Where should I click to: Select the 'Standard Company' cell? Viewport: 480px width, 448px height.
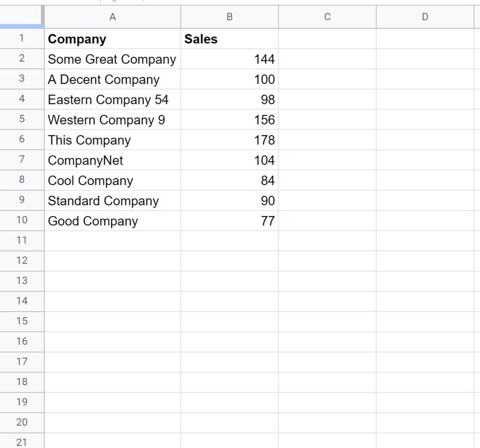112,201
